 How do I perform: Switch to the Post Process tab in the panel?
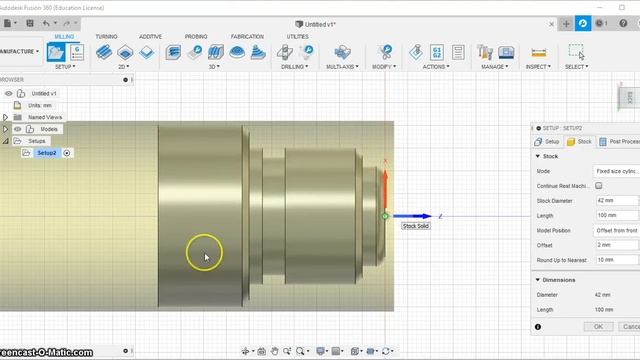click(x=619, y=142)
